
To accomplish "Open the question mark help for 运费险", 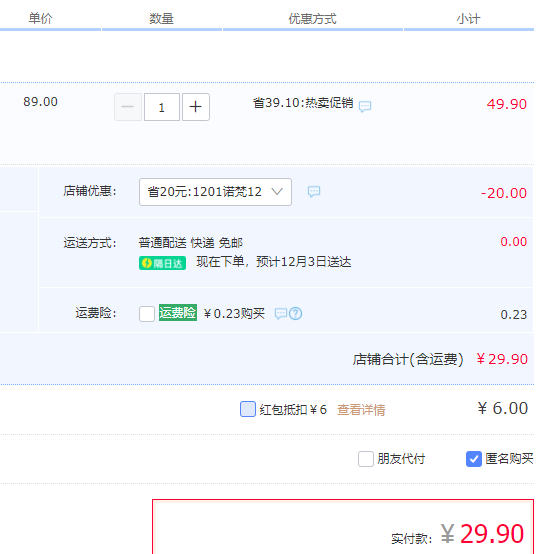I will pyautogui.click(x=295, y=313).
